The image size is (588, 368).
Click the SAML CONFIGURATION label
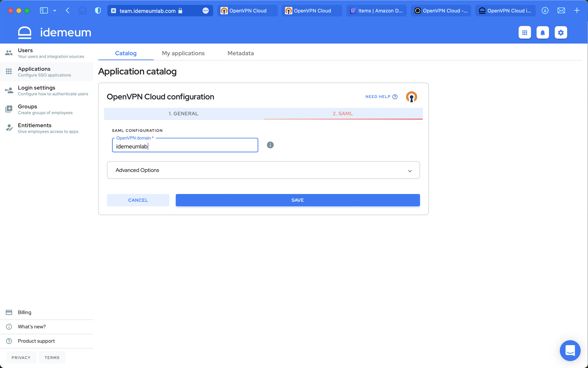coord(137,130)
